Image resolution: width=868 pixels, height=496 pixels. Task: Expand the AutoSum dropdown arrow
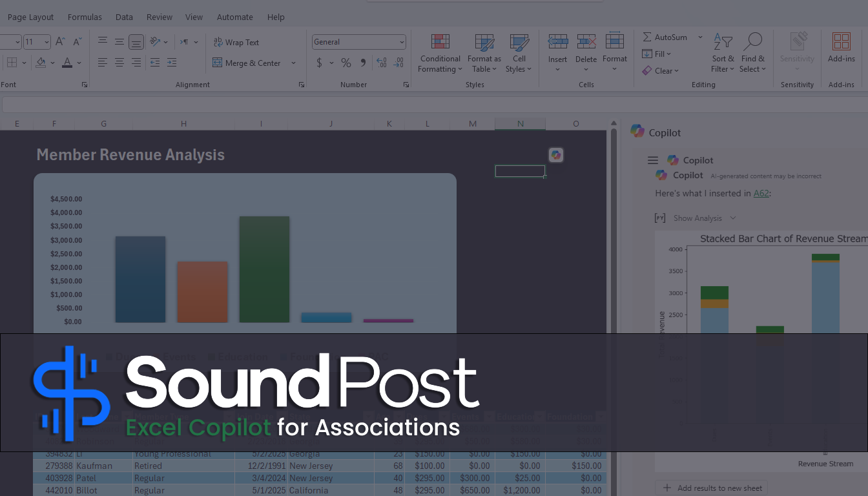pyautogui.click(x=700, y=37)
